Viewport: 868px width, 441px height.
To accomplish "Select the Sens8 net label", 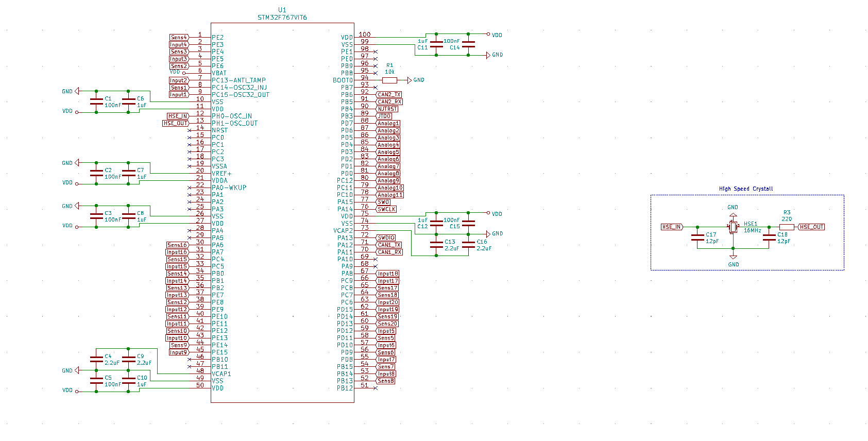I will 385,381.
